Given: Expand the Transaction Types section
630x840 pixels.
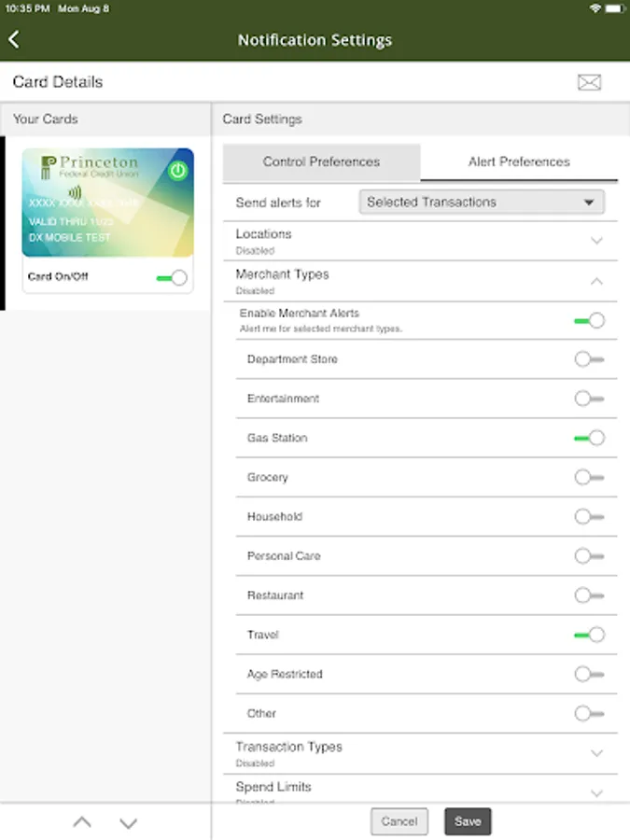Looking at the screenshot, I should [x=597, y=753].
